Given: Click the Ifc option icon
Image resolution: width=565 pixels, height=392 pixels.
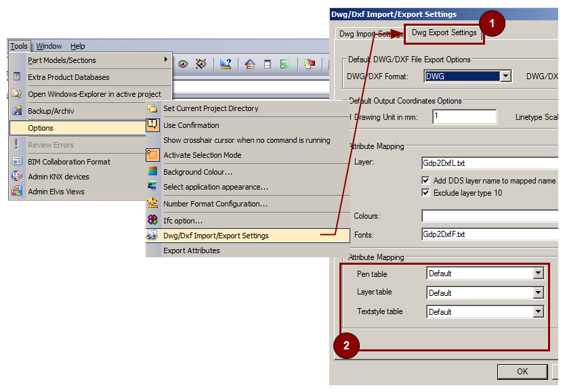Looking at the screenshot, I should pyautogui.click(x=152, y=220).
